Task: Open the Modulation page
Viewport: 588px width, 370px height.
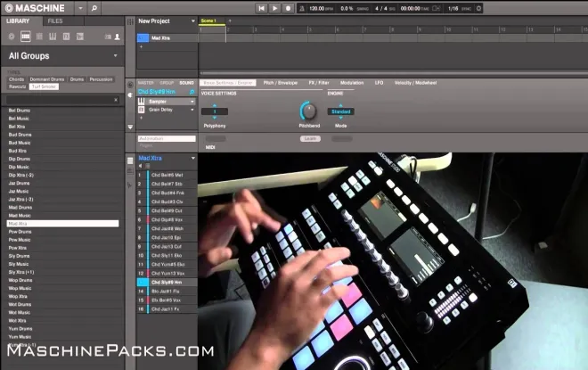Action: click(x=352, y=83)
